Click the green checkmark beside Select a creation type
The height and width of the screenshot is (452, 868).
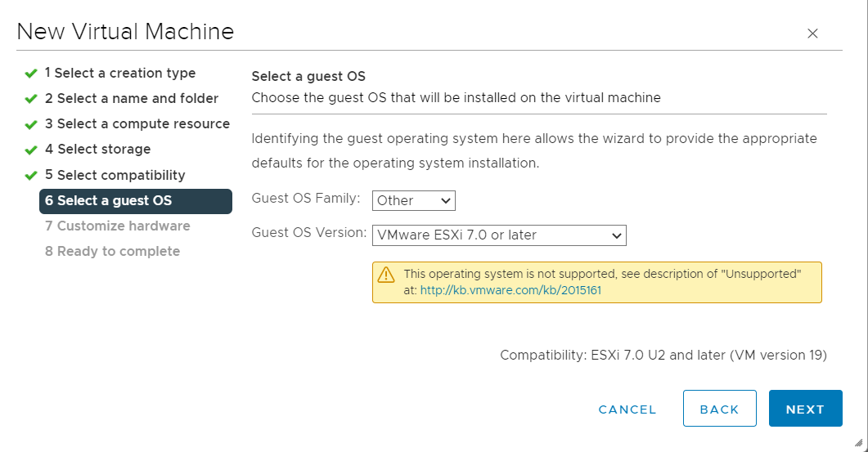31,74
